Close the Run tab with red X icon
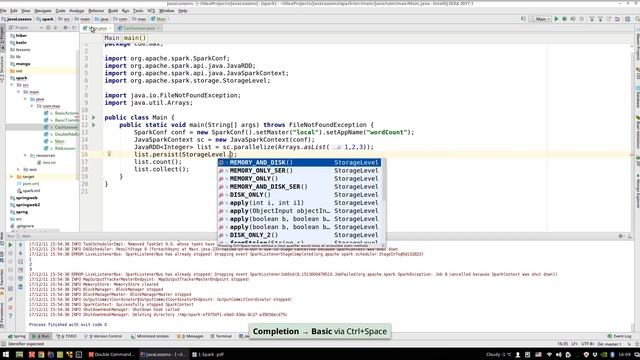The width and height of the screenshot is (640, 360). point(11,308)
